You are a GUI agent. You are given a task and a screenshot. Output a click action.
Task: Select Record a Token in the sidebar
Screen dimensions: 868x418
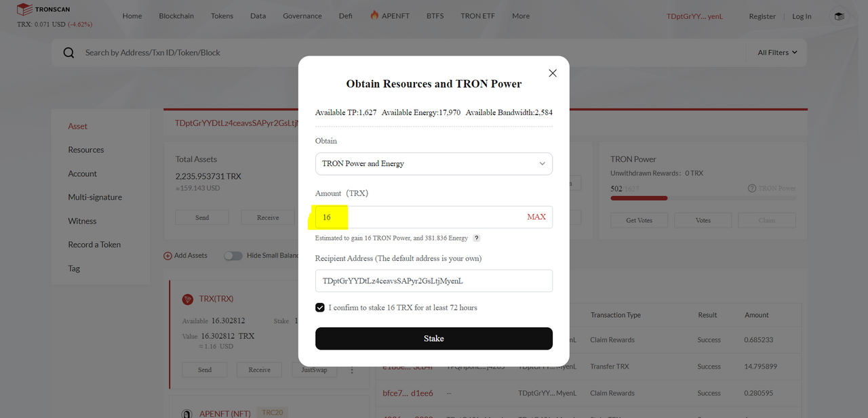click(x=94, y=245)
